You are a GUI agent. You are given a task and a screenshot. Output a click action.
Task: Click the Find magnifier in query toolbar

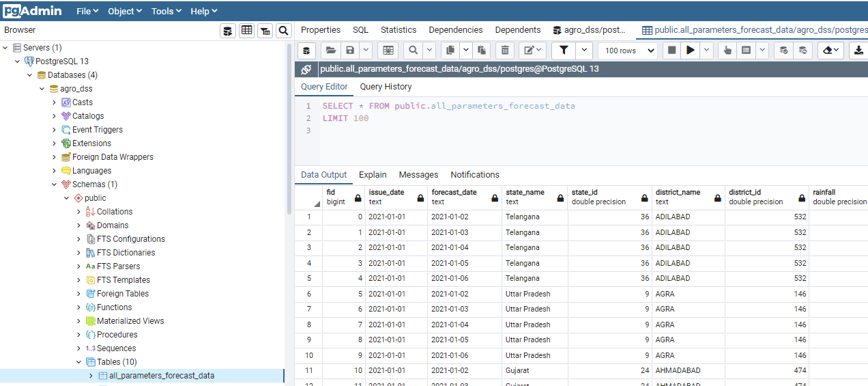tap(413, 51)
